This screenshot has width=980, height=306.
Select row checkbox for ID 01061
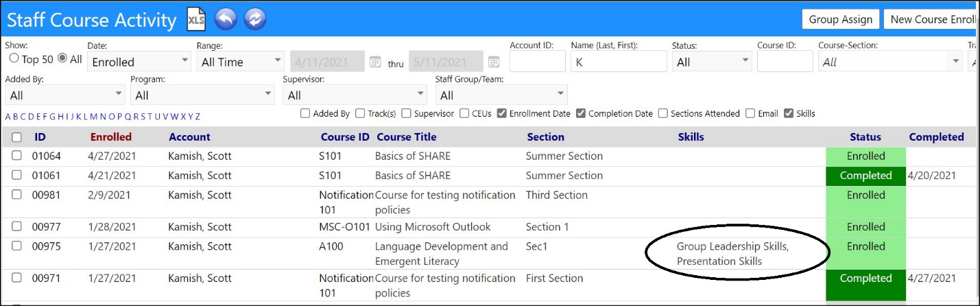coord(16,175)
